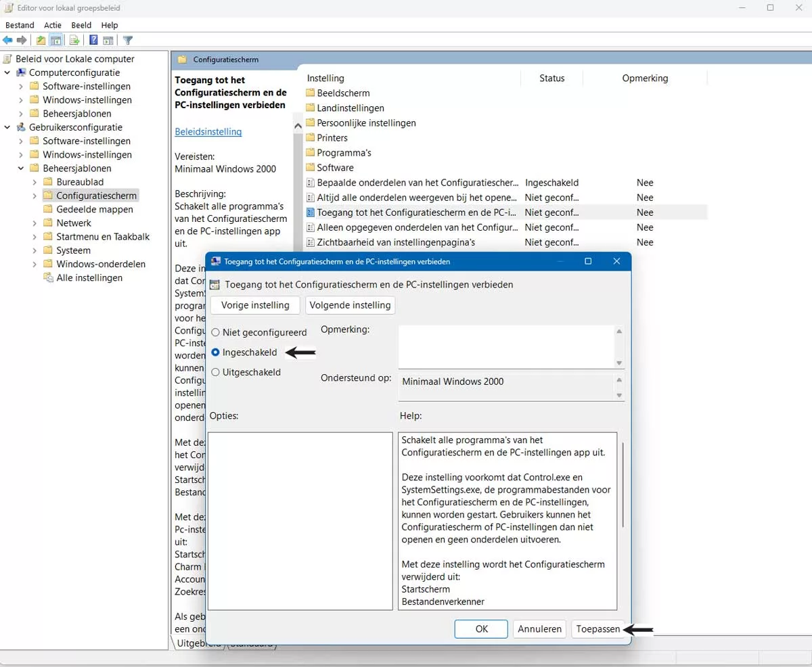Open the Bestand menu

click(20, 25)
